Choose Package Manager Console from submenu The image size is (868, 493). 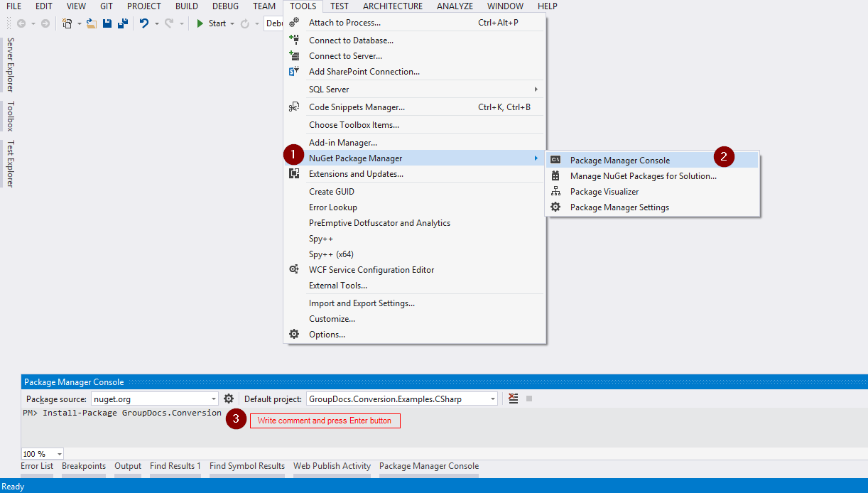pos(652,161)
